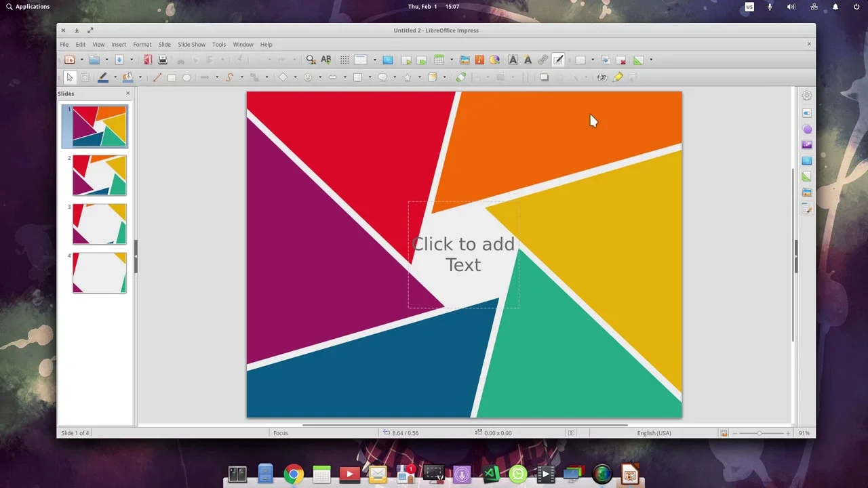This screenshot has width=868, height=488.
Task: Open the Slide Show menu
Action: click(x=191, y=45)
